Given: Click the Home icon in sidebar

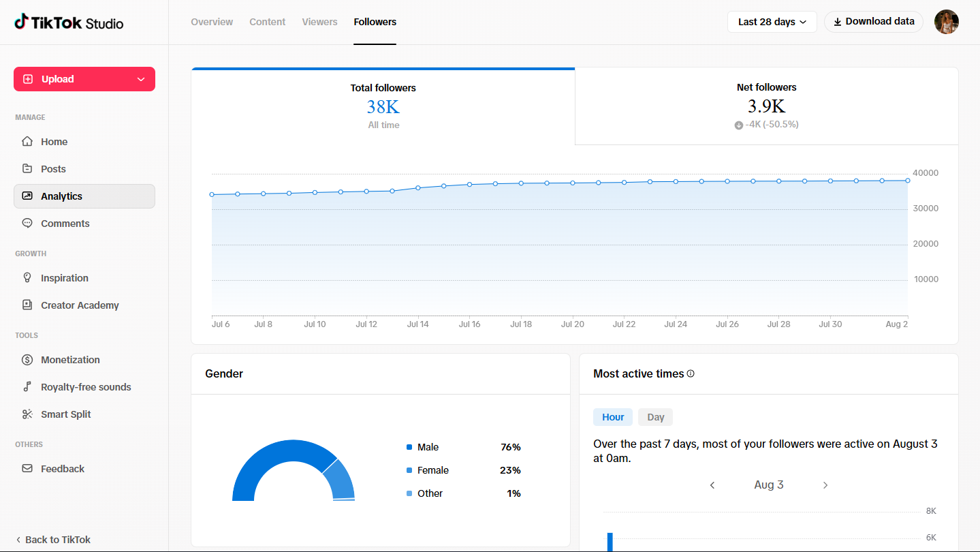Looking at the screenshot, I should point(27,142).
